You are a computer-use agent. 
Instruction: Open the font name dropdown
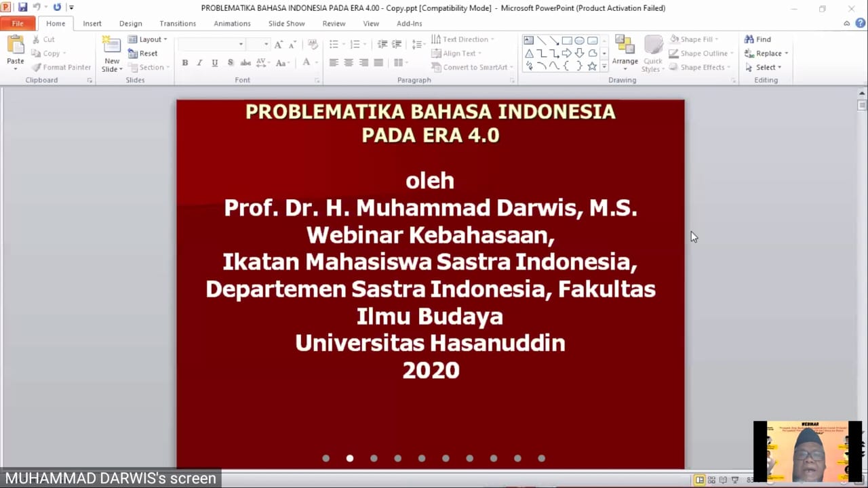[241, 43]
